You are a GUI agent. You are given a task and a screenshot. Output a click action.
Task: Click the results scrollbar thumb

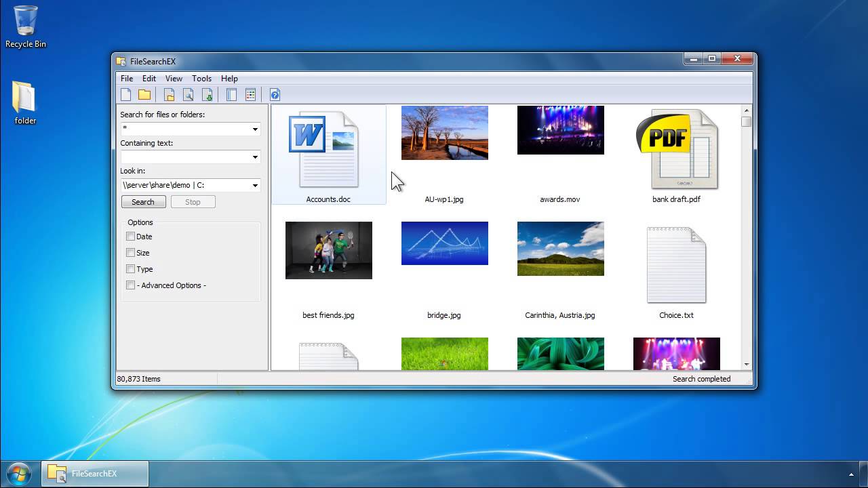tap(747, 121)
